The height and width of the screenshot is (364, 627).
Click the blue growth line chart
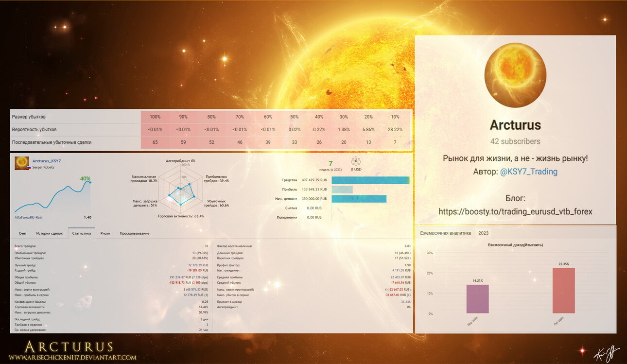[x=52, y=196]
